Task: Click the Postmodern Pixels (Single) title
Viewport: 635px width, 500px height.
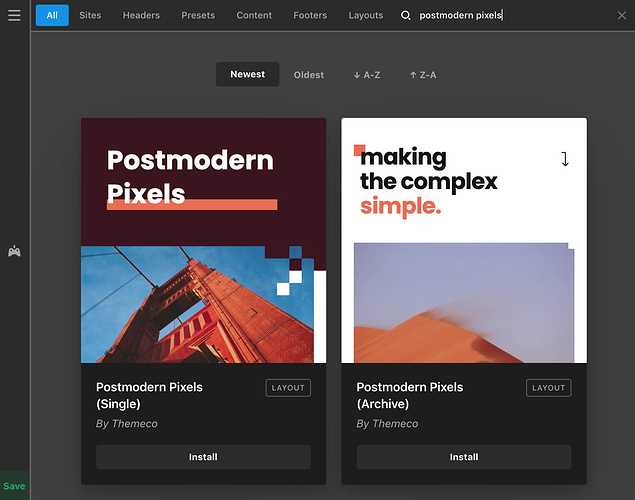Action: (x=149, y=396)
